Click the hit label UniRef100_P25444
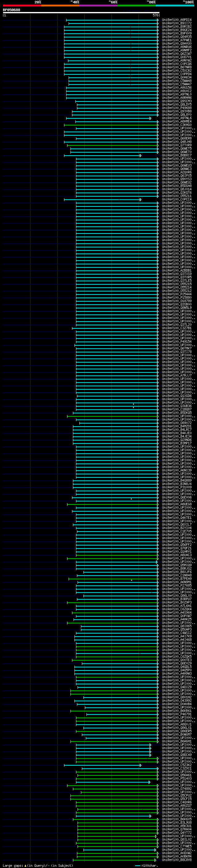The width and height of the screenshot is (197, 868). point(176,294)
